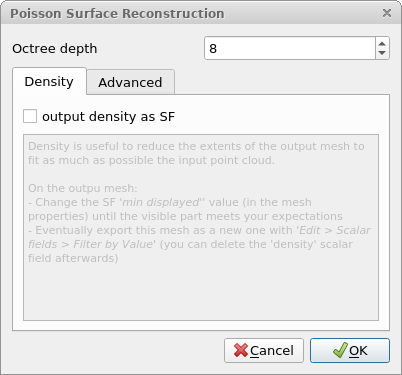The height and width of the screenshot is (375, 402).
Task: Click the red X icon on Cancel
Action: (241, 350)
